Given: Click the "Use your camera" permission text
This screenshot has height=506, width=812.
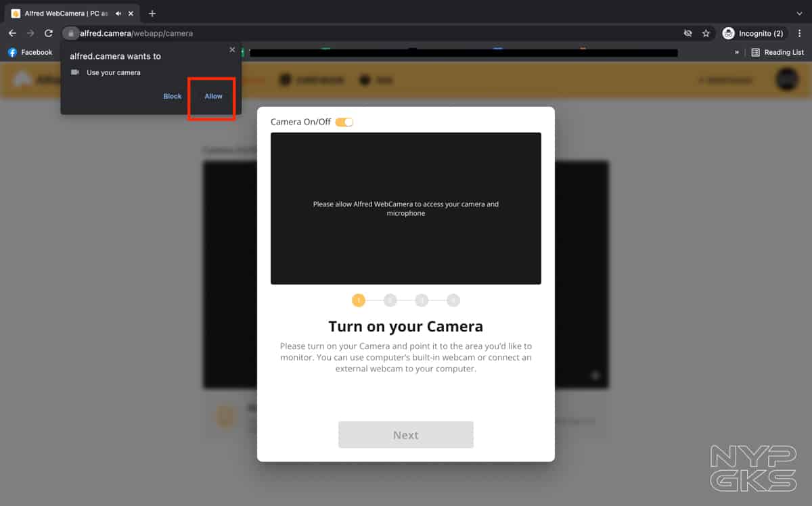Looking at the screenshot, I should point(114,72).
